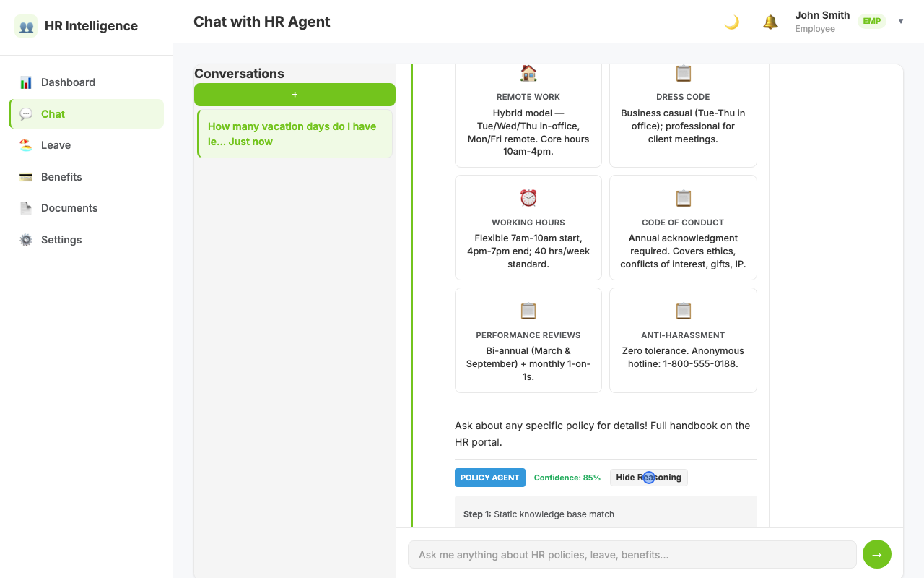Click the EMP role badge
924x578 pixels.
tap(872, 21)
